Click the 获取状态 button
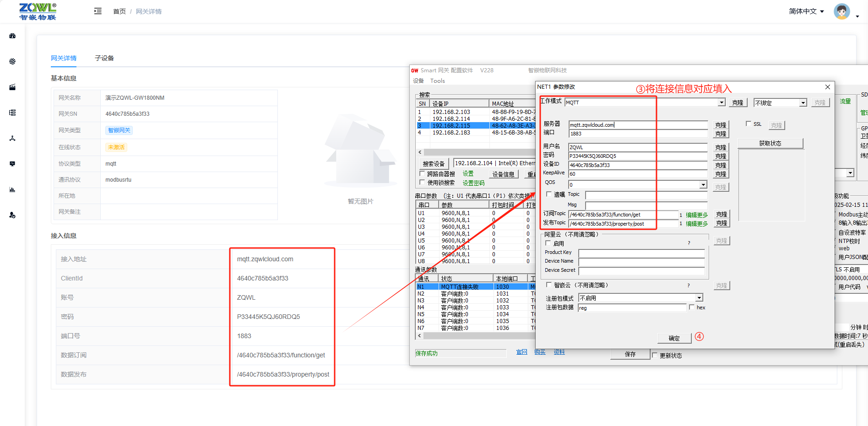The width and height of the screenshot is (868, 426). point(770,143)
